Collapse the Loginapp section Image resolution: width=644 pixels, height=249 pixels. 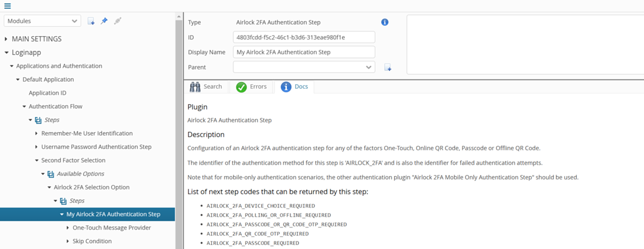(6, 53)
